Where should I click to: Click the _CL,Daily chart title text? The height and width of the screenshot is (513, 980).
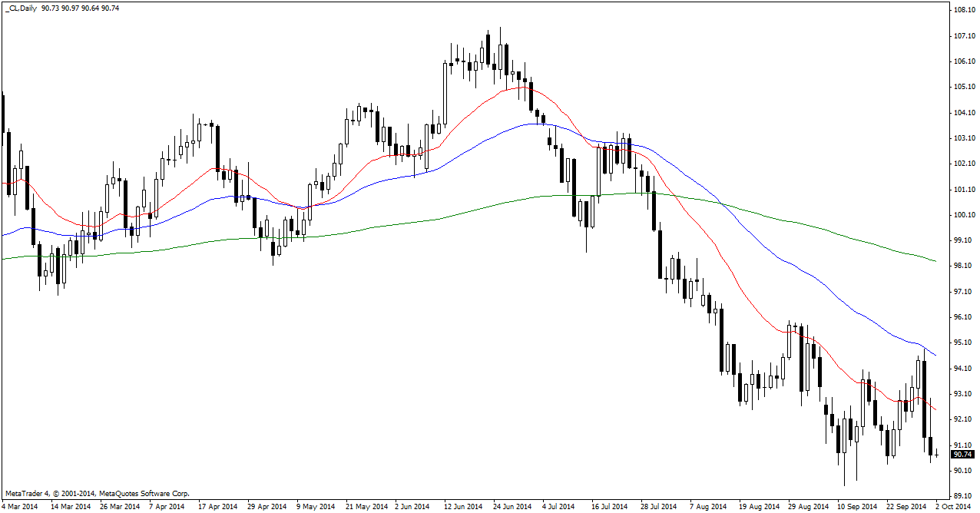(x=22, y=7)
